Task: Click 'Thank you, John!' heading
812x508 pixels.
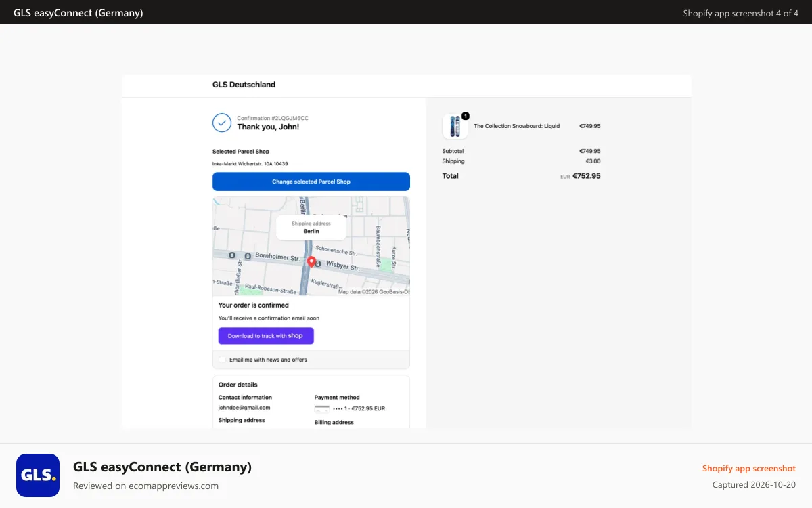Action: pos(268,127)
